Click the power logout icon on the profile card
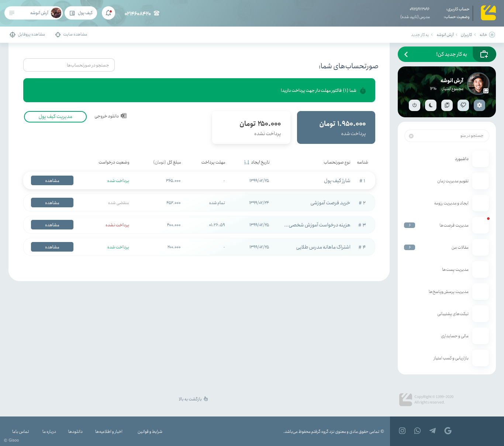This screenshot has height=446, width=504. pos(414,105)
